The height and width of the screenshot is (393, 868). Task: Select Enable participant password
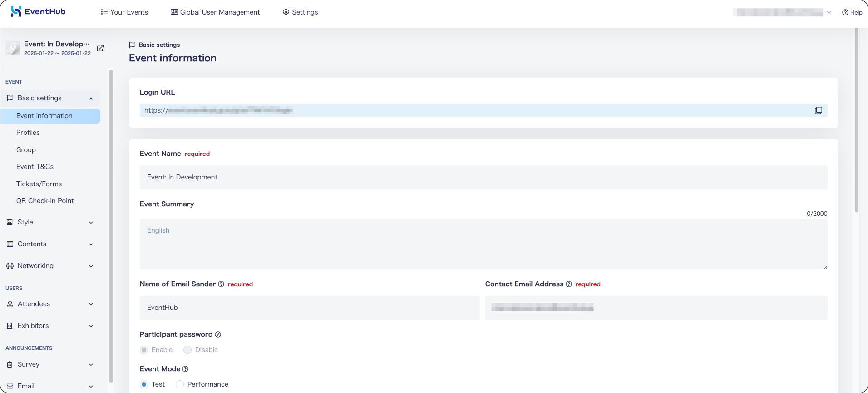point(144,350)
